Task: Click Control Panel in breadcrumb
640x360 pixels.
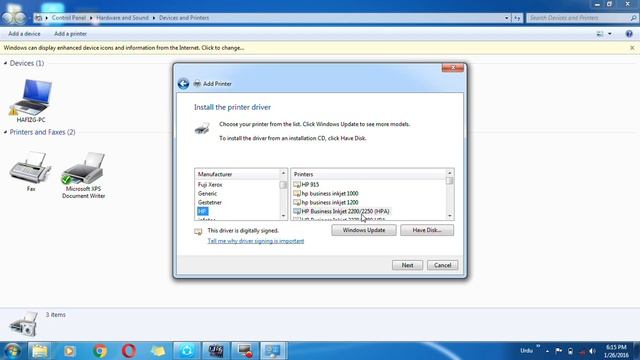Action: [x=69, y=18]
